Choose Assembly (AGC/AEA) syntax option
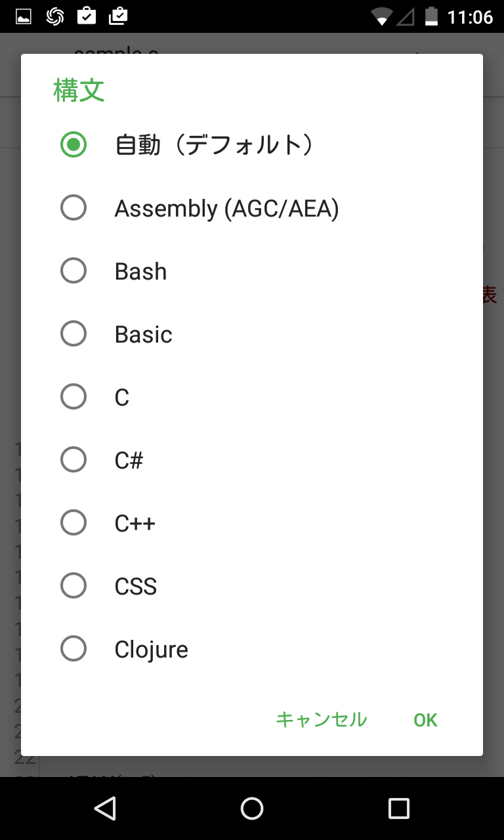 (73, 208)
